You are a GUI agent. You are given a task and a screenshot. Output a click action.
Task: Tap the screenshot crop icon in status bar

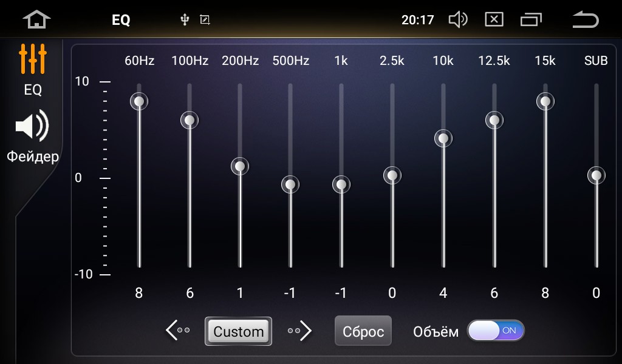point(205,19)
